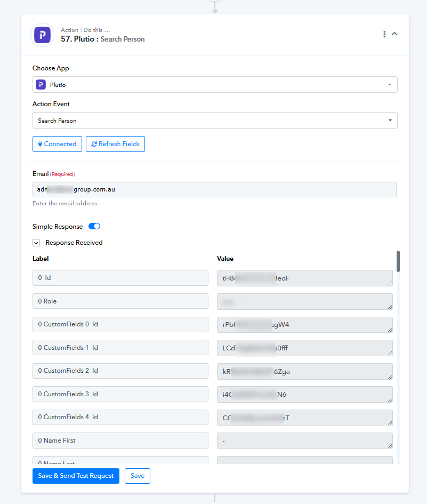Click into the Email input field
The height and width of the screenshot is (504, 427).
point(214,189)
